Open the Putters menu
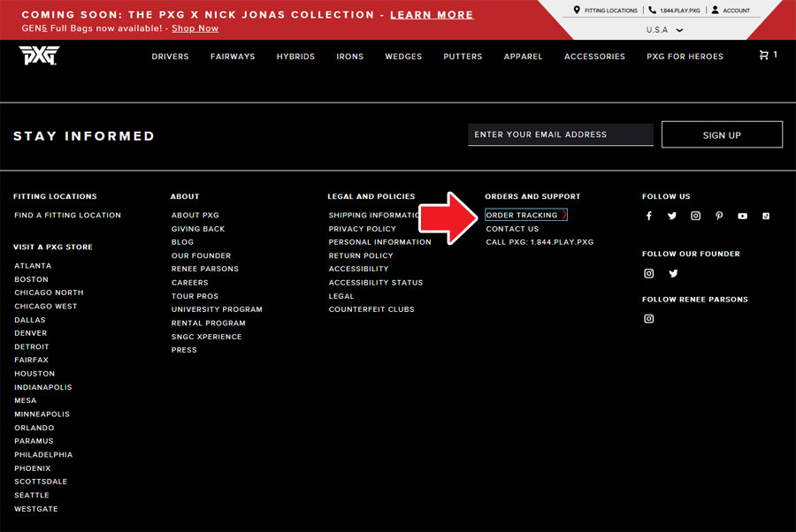The height and width of the screenshot is (532, 796). (x=463, y=57)
